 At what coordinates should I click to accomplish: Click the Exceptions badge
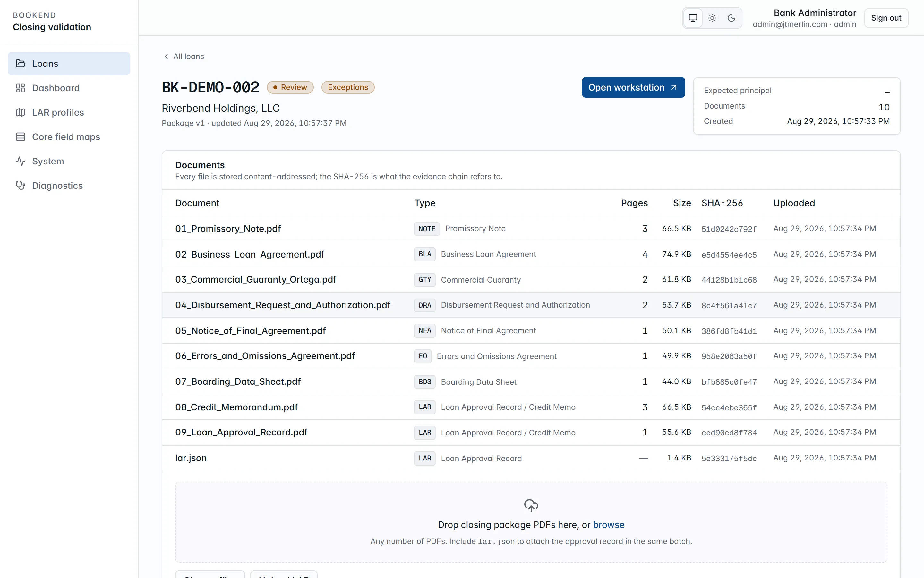(x=348, y=87)
